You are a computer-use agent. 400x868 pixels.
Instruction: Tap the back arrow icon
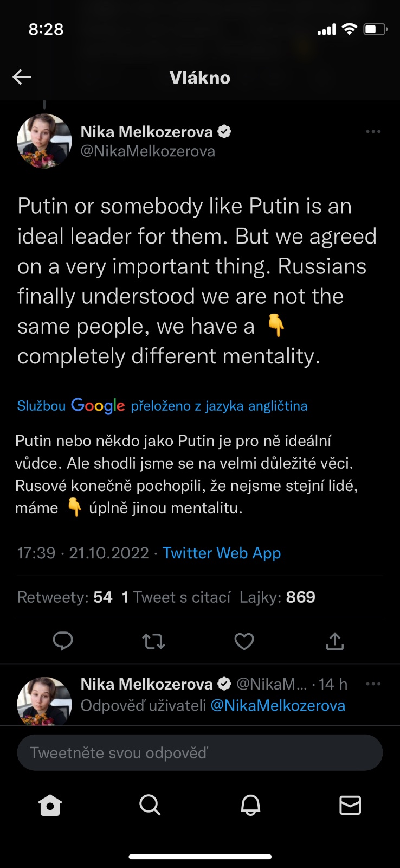pyautogui.click(x=22, y=78)
